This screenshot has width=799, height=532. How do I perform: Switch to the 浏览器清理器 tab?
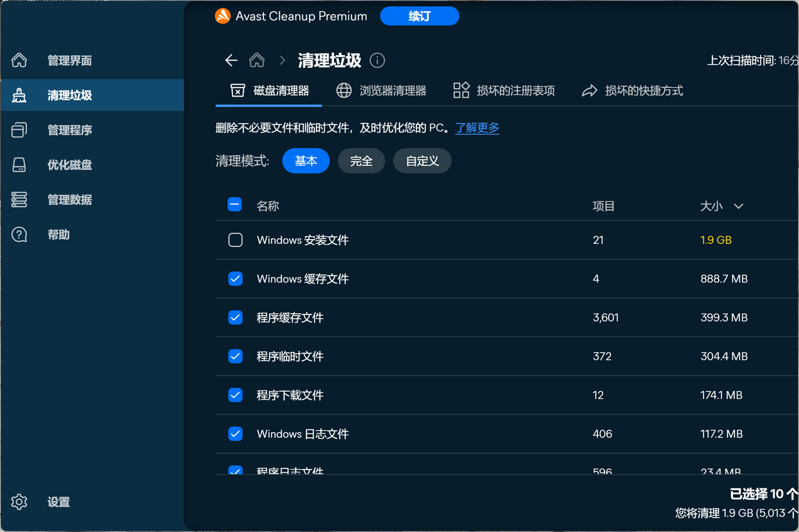point(381,90)
